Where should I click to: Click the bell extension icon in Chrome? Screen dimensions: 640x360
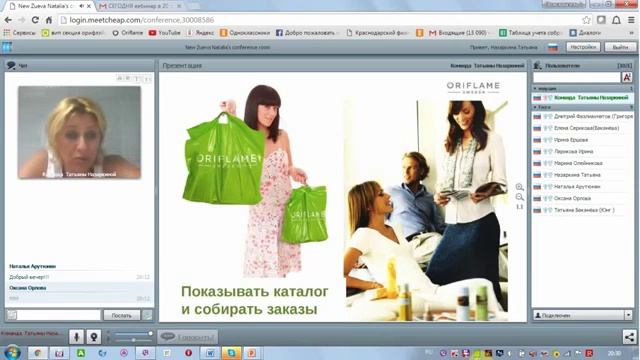616,20
